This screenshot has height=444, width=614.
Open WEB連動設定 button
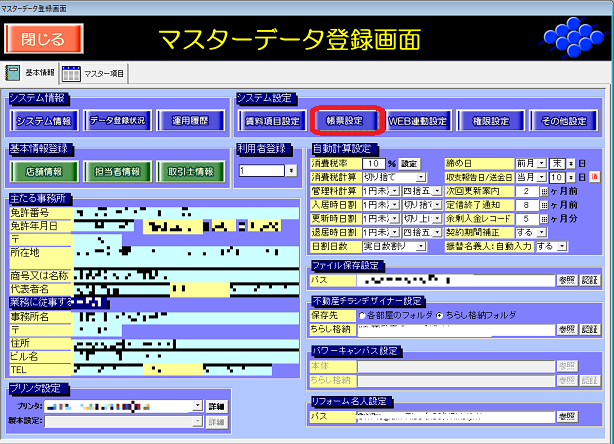point(418,120)
